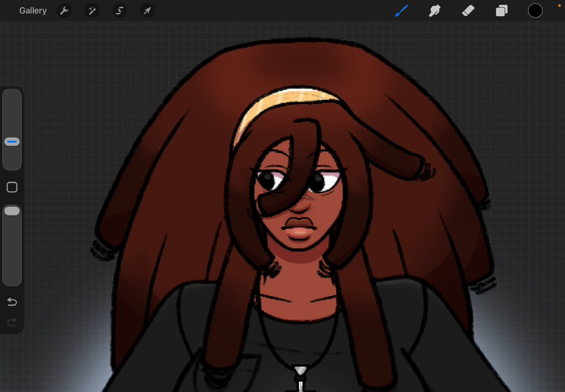Activate the Transform arrow tool
Image resolution: width=565 pixels, height=392 pixels.
[x=147, y=11]
